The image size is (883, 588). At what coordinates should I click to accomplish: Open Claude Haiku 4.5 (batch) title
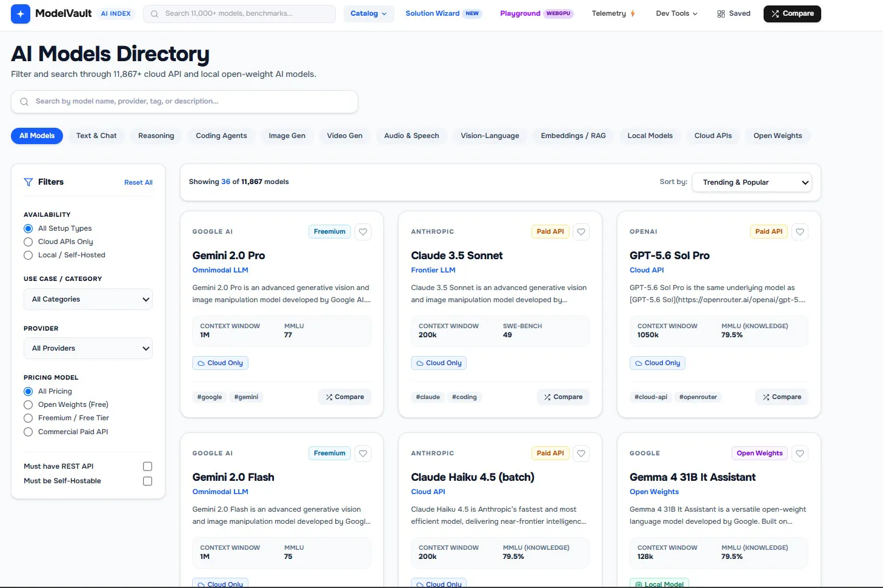tap(473, 477)
